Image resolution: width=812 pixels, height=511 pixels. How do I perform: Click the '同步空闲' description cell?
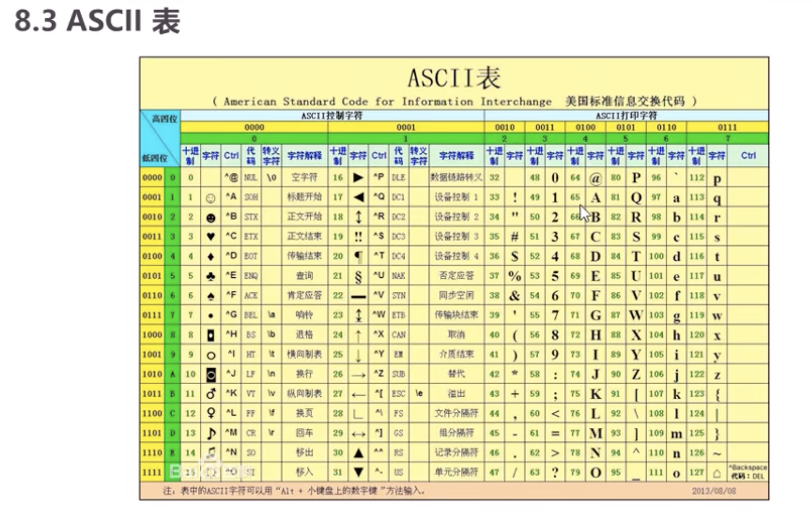tap(456, 296)
